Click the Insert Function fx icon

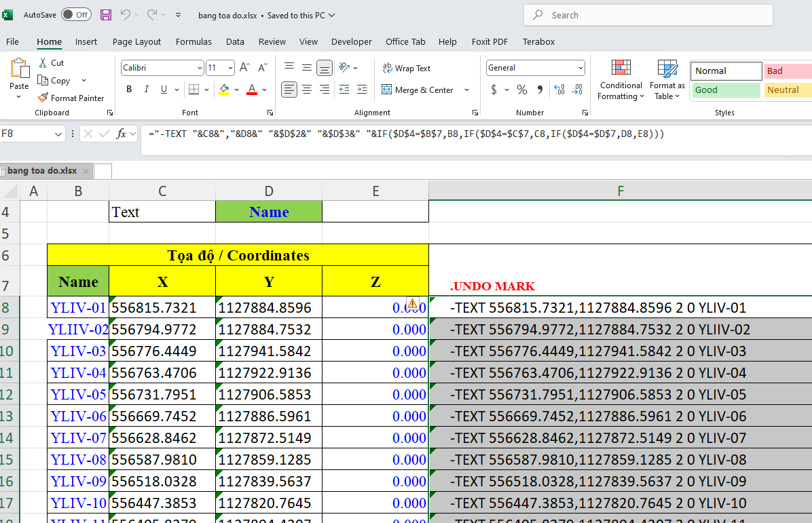point(122,134)
